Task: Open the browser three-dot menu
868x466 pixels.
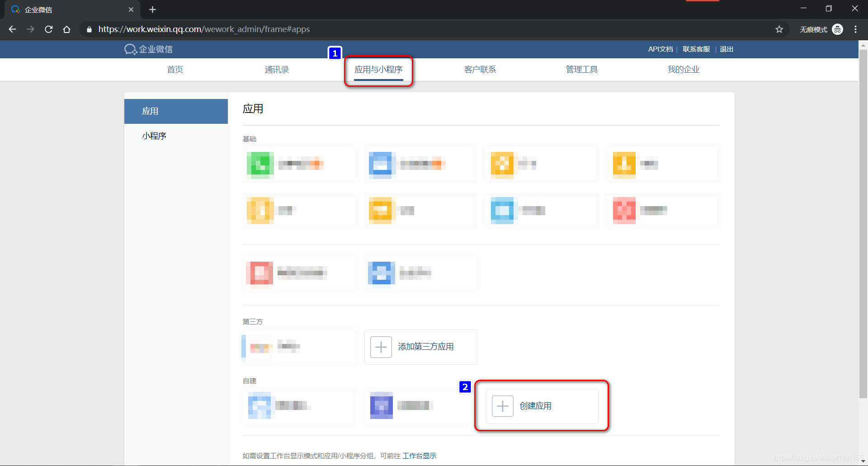Action: point(855,29)
